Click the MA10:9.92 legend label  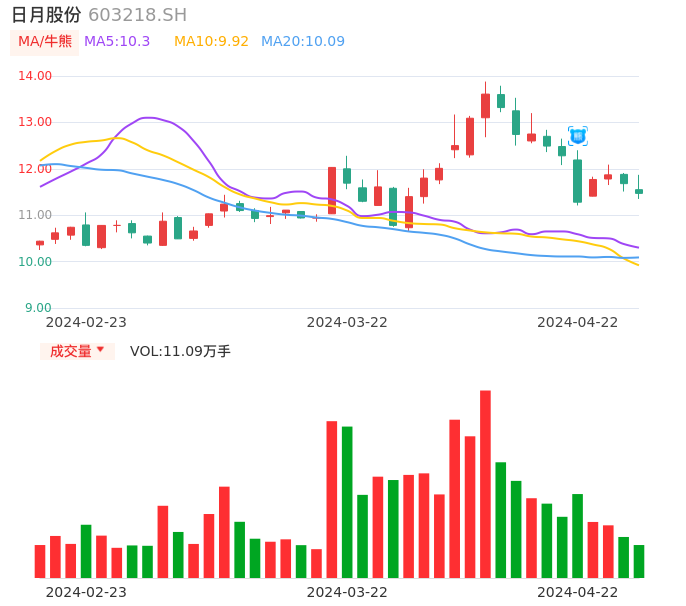(x=211, y=42)
